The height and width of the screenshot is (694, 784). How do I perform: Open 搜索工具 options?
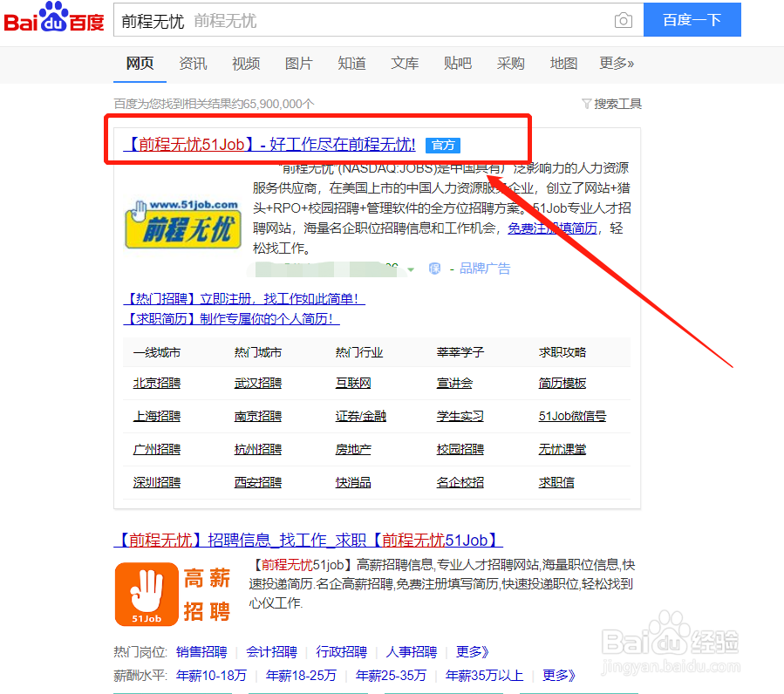(617, 104)
